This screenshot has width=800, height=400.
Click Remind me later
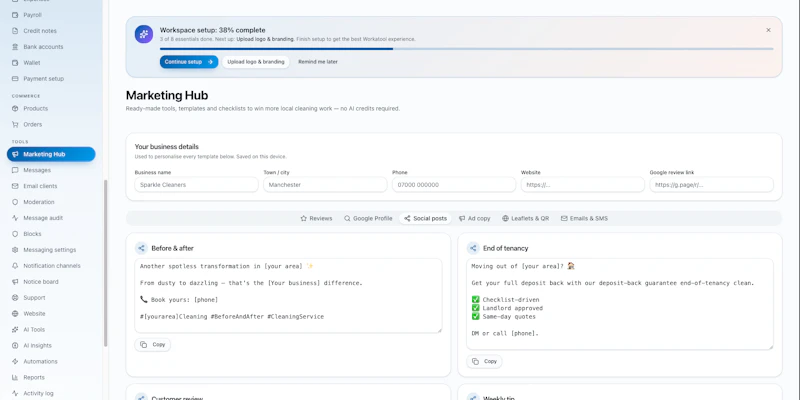click(x=318, y=62)
